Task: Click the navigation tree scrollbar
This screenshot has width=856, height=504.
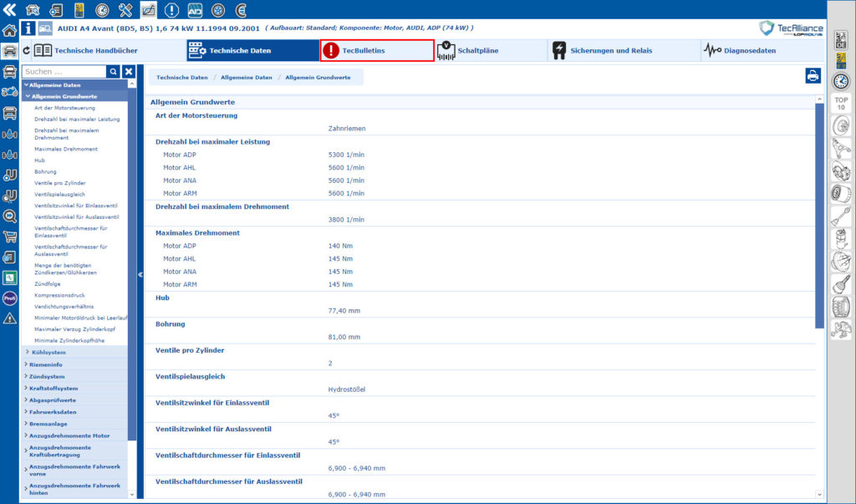Action: (131, 264)
